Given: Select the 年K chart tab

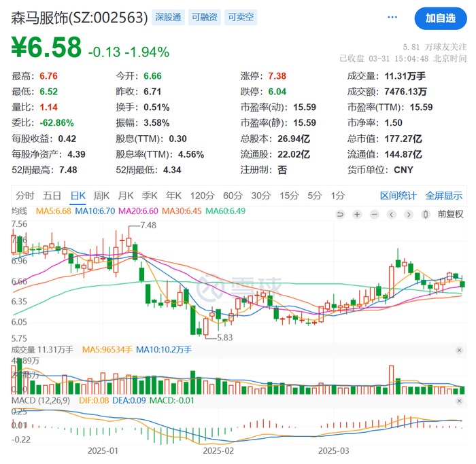Looking at the screenshot, I should coord(173,196).
